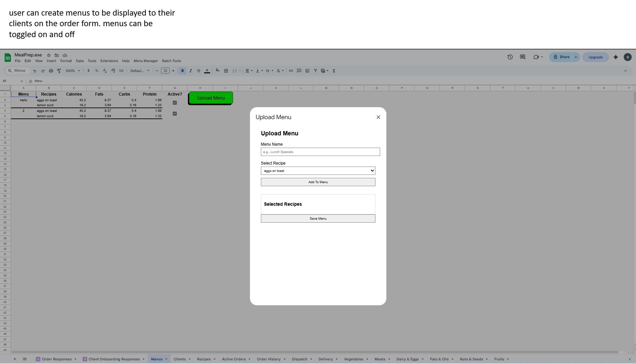Click the print icon in toolbar
The image size is (636, 364).
pos(51,71)
